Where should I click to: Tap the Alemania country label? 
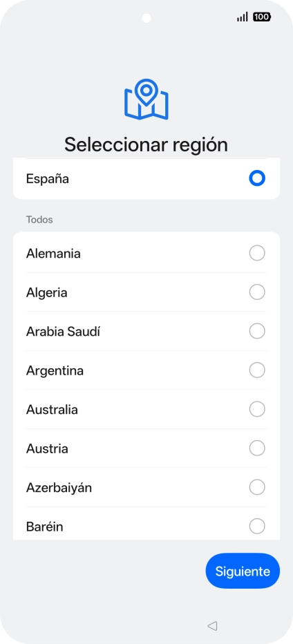(x=53, y=254)
